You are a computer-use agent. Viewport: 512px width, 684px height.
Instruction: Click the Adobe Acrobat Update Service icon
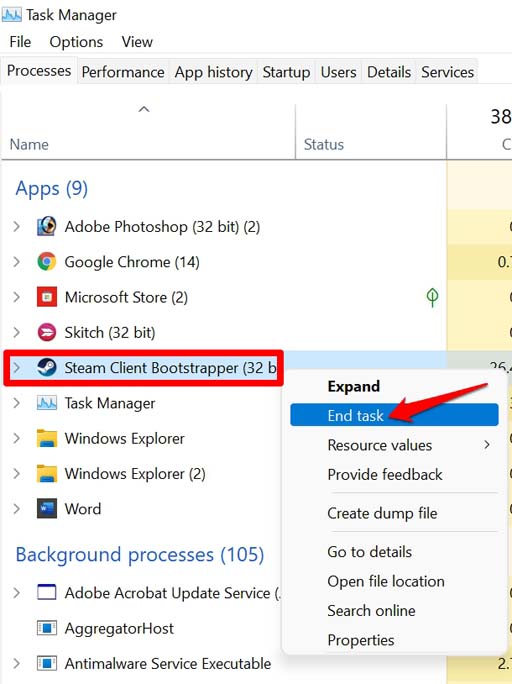pos(47,592)
